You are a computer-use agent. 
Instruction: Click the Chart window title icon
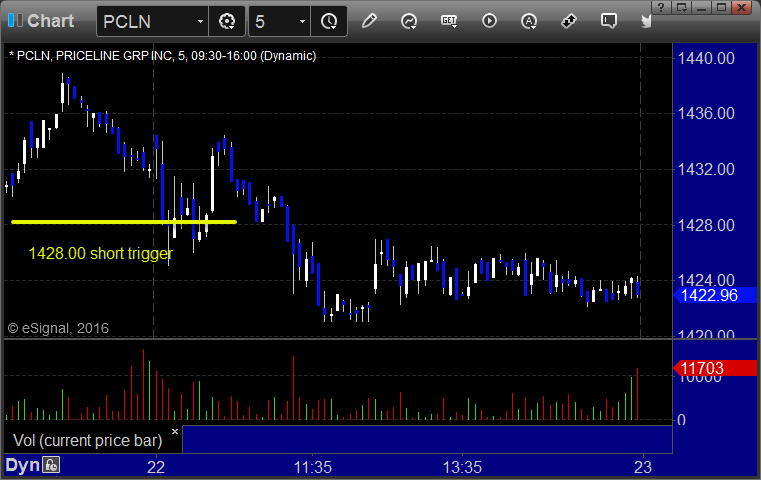coord(15,20)
